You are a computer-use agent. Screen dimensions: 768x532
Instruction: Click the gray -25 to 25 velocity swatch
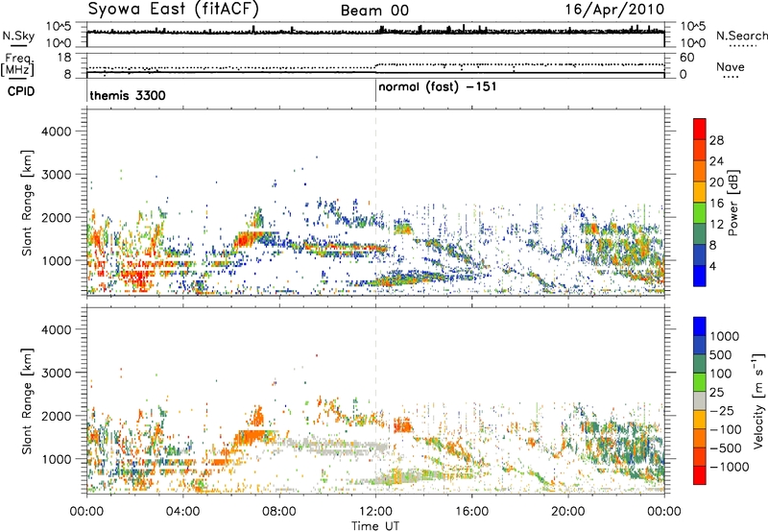pyautogui.click(x=700, y=401)
